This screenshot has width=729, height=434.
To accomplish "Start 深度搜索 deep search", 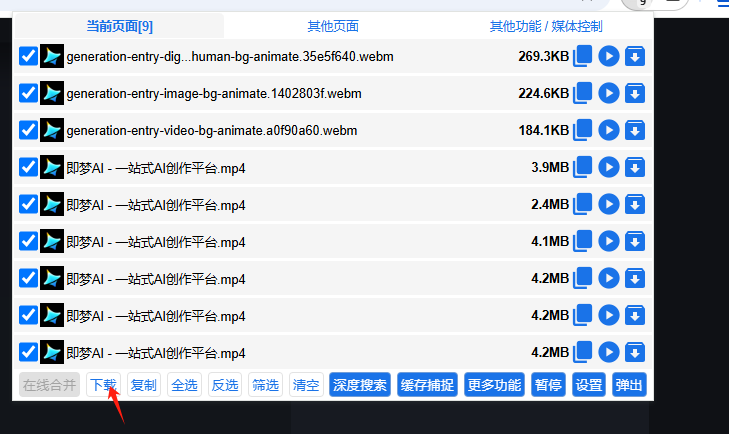I will (x=360, y=385).
